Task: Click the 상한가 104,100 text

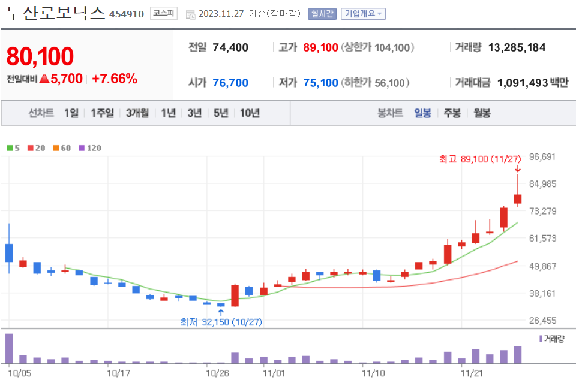Action: [377, 47]
